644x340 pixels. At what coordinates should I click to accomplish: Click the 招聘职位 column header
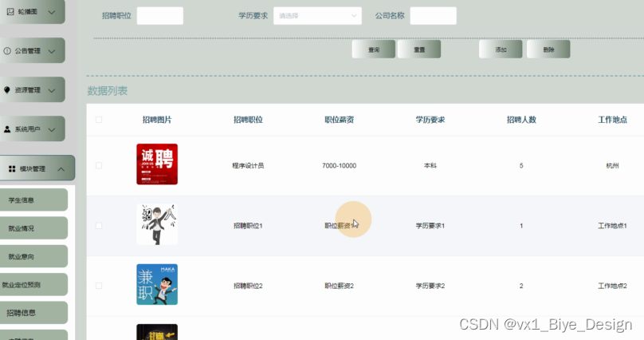coord(248,120)
